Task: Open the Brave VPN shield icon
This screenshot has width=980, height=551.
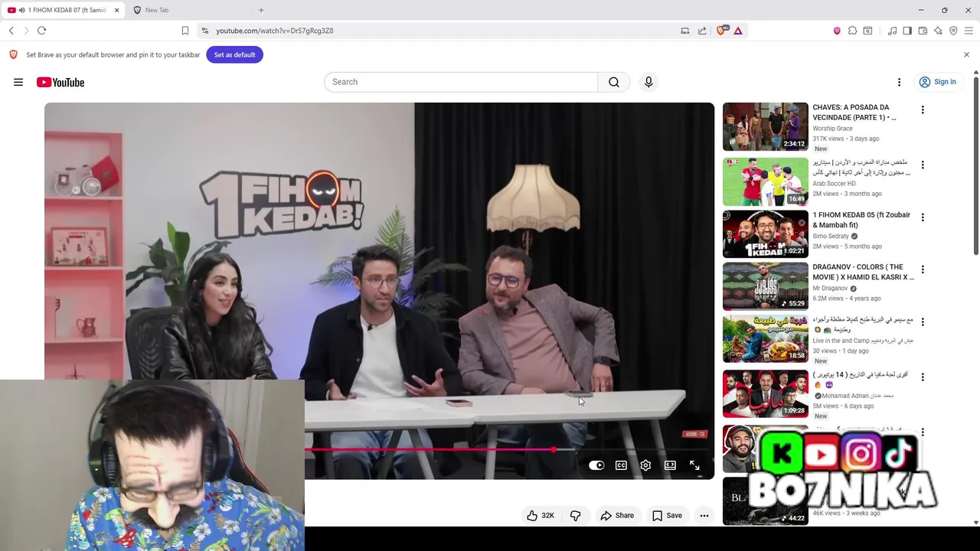Action: coord(953,31)
